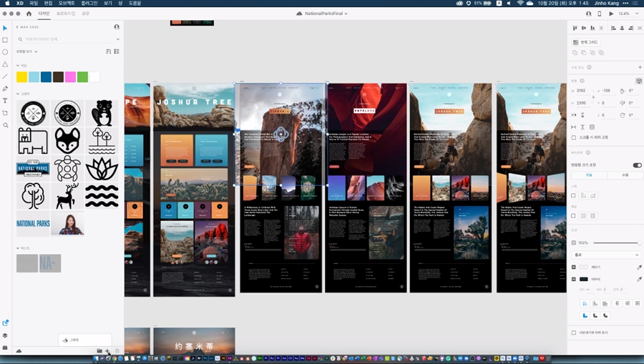Select the Rectangle tool
644x364 pixels.
5,40
